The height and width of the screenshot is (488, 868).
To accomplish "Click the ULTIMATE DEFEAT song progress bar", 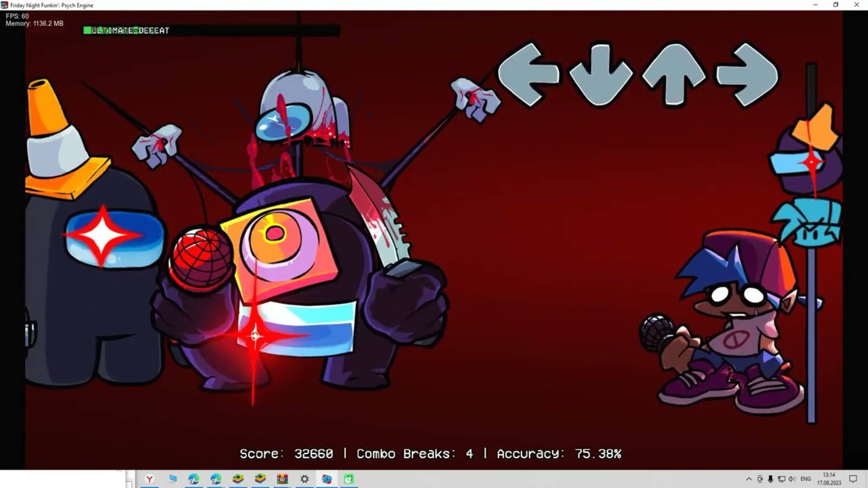I will [x=211, y=30].
